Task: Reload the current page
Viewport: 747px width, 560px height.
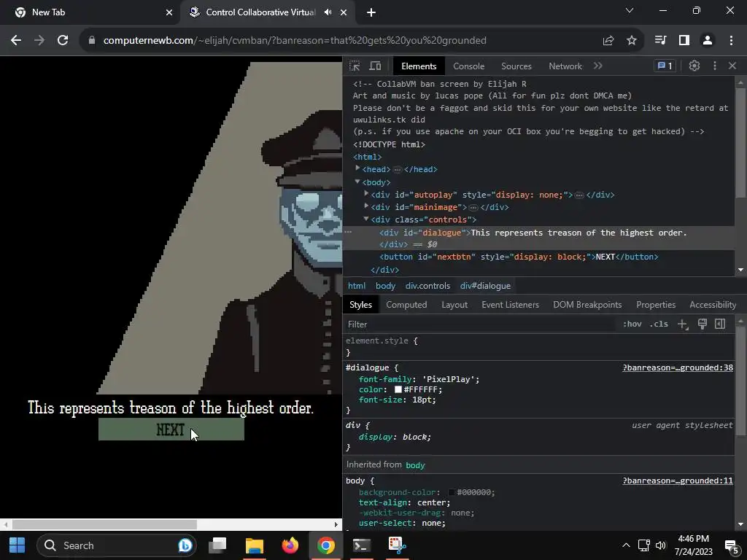Action: tap(63, 41)
